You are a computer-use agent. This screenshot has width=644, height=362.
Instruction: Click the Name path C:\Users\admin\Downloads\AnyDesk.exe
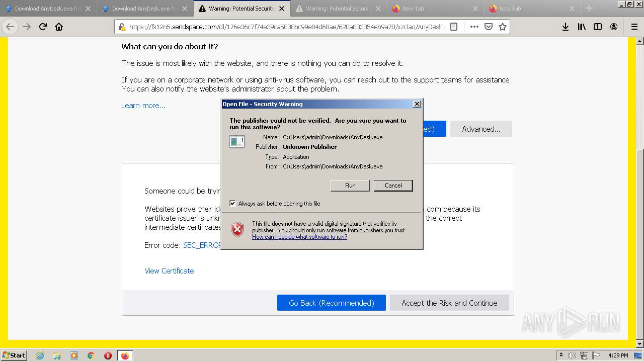pyautogui.click(x=333, y=137)
